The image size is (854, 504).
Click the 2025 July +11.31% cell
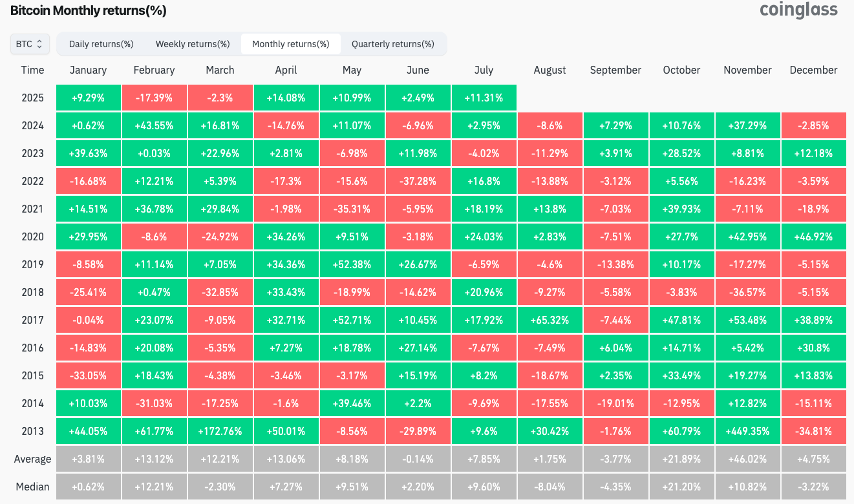(484, 98)
